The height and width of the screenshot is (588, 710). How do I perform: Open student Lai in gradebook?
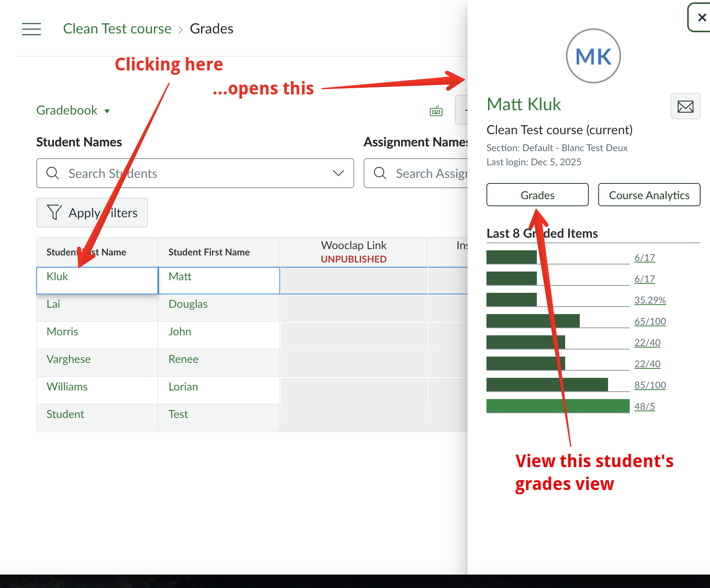pyautogui.click(x=54, y=304)
